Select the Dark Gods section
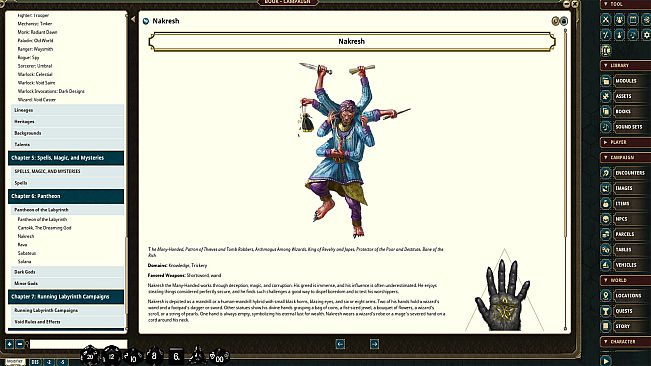Screen dimensions: 651x366 [x=67, y=272]
